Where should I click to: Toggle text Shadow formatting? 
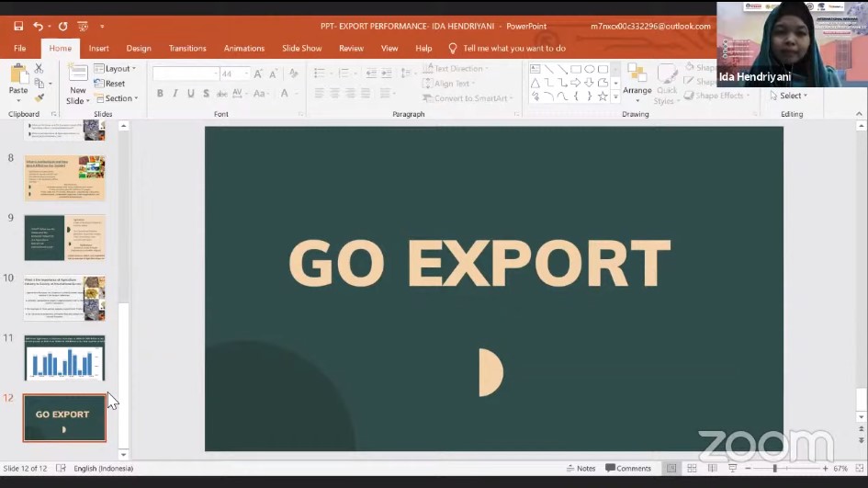coord(206,94)
